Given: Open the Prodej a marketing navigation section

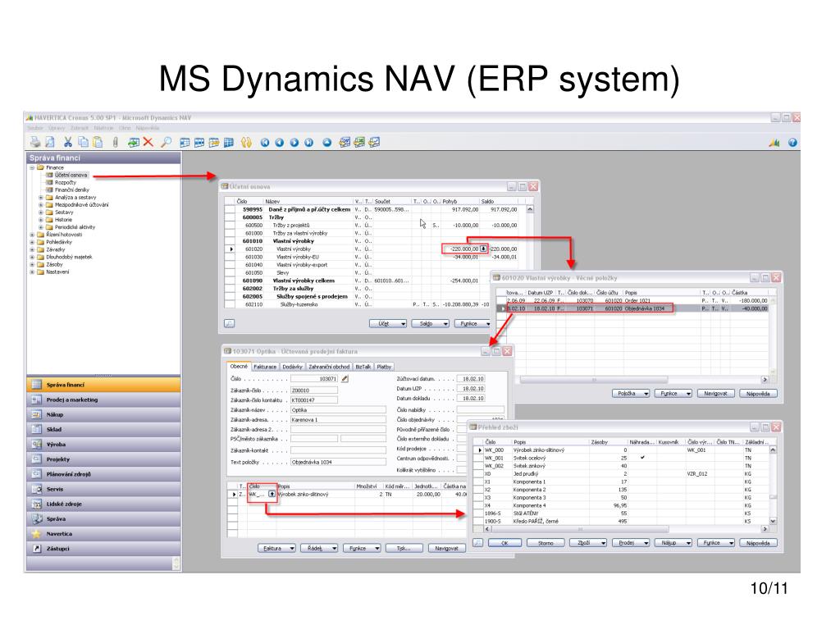Looking at the screenshot, I should click(x=103, y=399).
